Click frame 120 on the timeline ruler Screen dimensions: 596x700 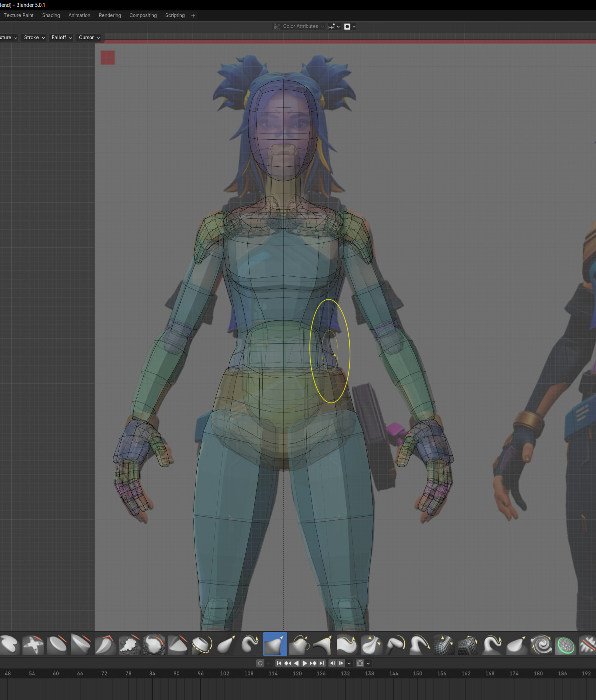coord(297,673)
